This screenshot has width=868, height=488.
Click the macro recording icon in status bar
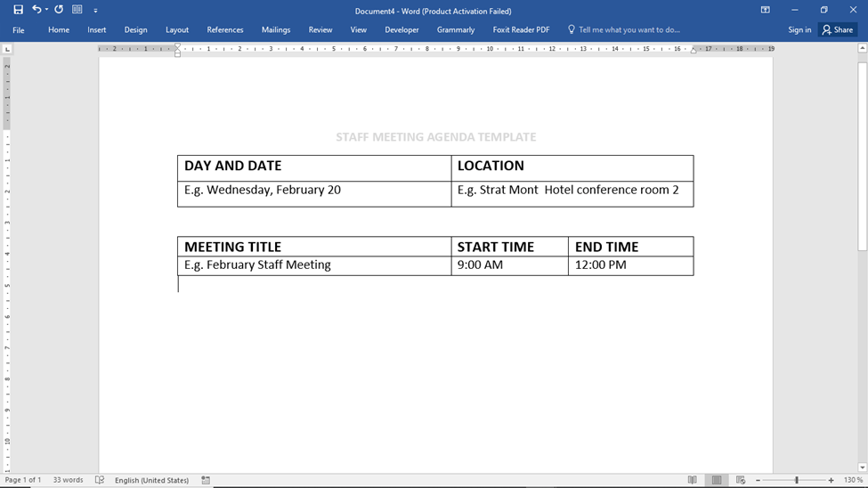(x=206, y=480)
